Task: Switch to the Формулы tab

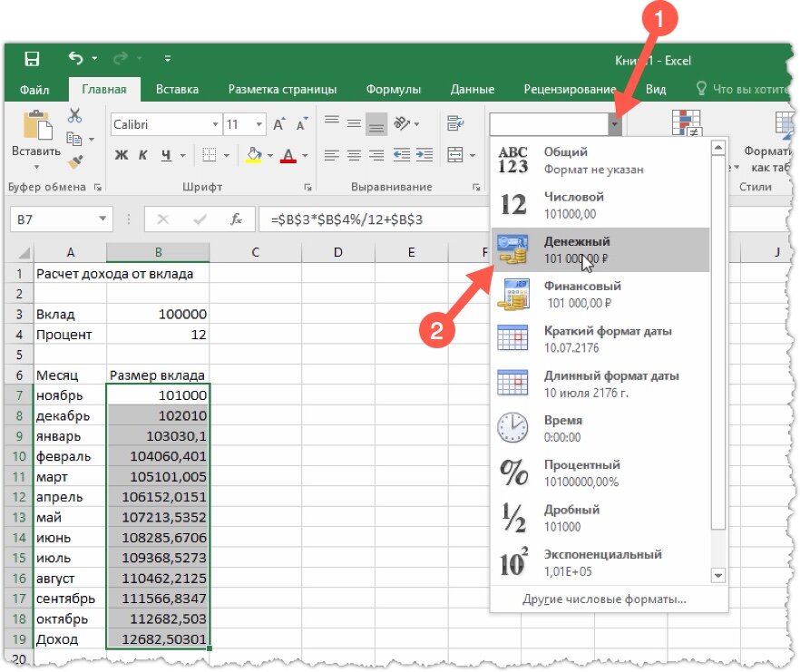Action: pos(394,90)
